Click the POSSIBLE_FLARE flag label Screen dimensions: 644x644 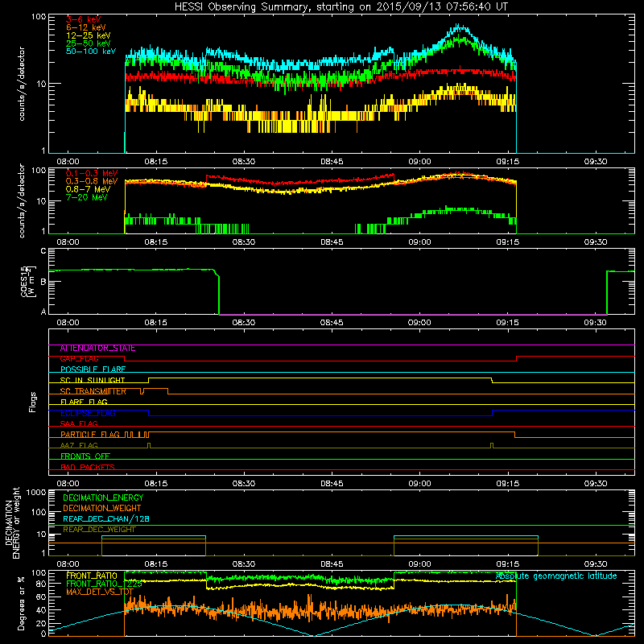[93, 369]
